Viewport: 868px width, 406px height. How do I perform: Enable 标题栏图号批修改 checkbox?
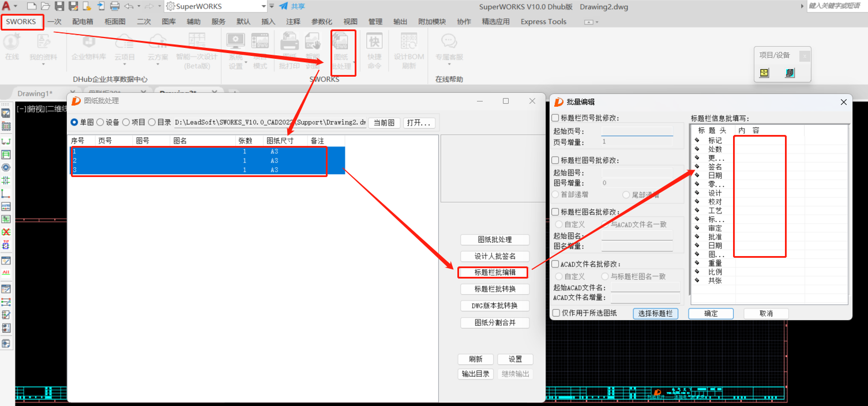(x=556, y=160)
